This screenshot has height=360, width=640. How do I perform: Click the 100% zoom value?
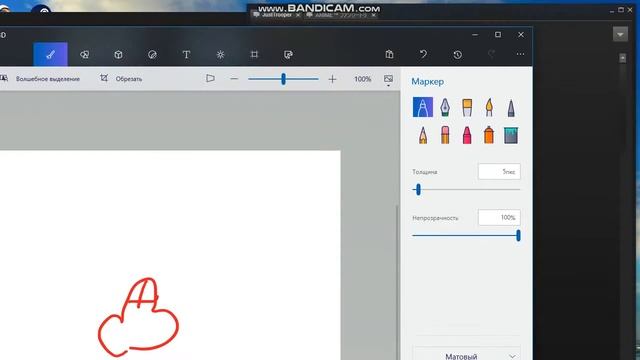(362, 79)
